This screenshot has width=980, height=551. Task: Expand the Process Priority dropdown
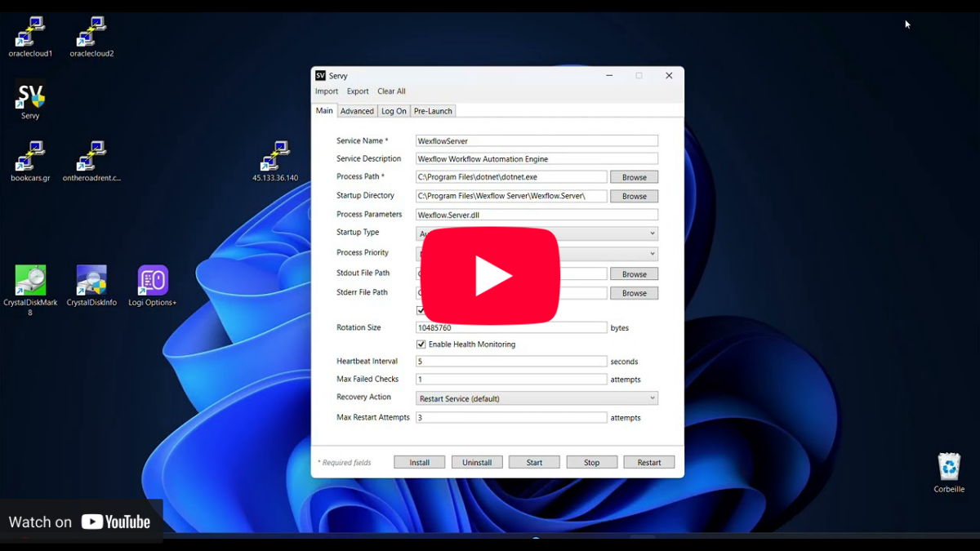click(x=537, y=254)
